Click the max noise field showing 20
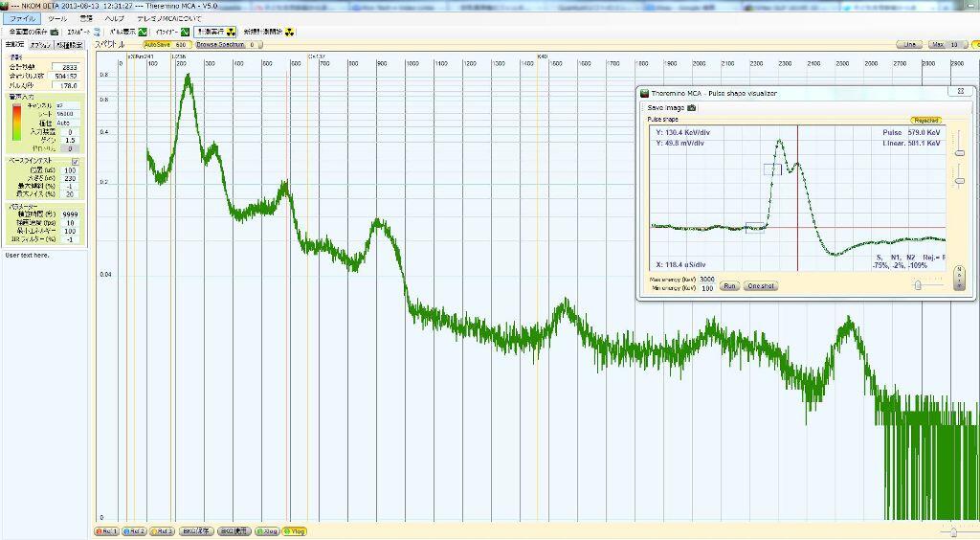Screen dimensions: 980x540 click(x=70, y=194)
